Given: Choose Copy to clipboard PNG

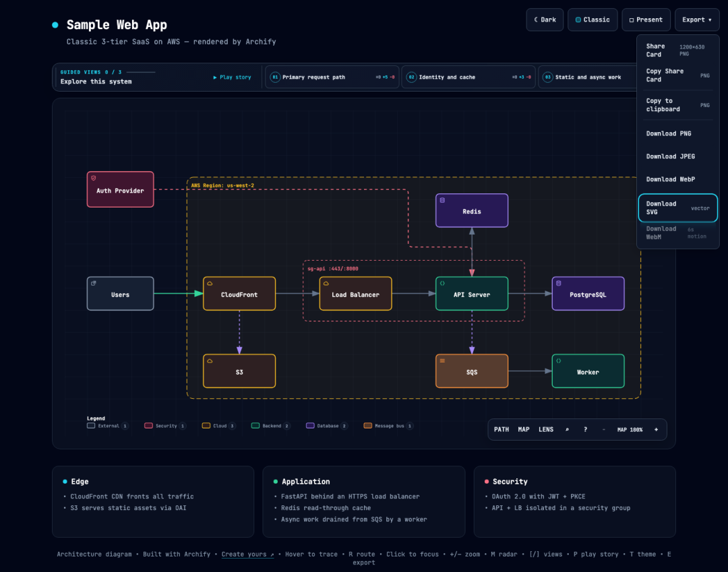Looking at the screenshot, I should coord(678,105).
